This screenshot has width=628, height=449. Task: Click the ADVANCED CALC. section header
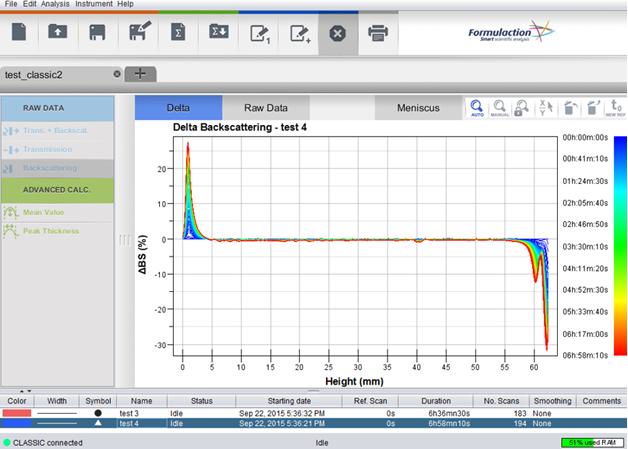tap(58, 190)
